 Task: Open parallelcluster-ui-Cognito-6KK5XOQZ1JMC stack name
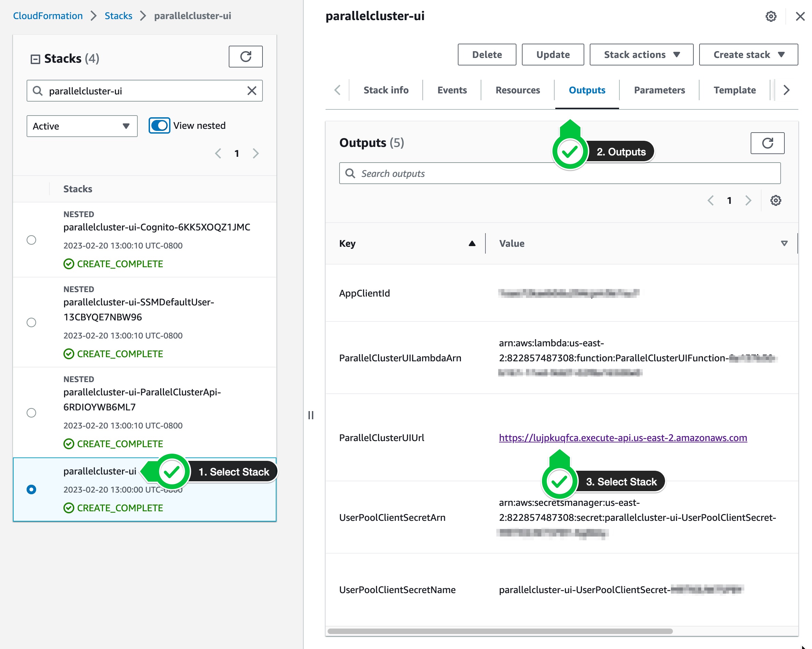[157, 227]
